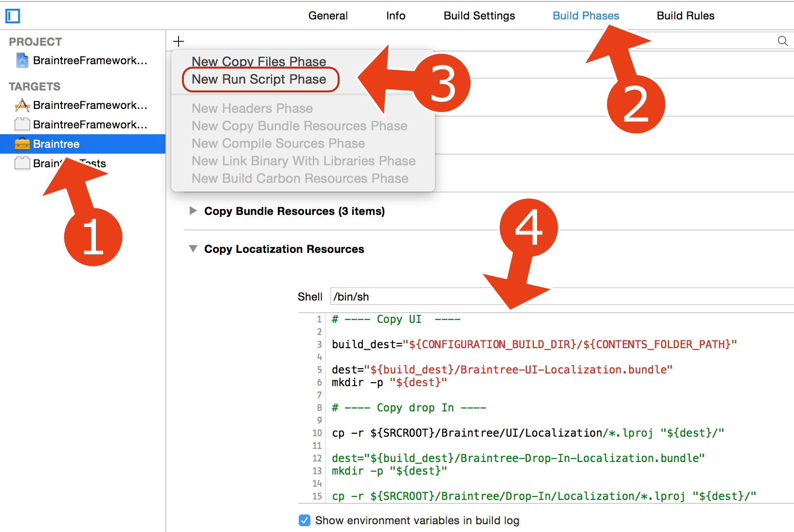794x532 pixels.
Task: Select the Braintree target row
Action: tap(83, 144)
